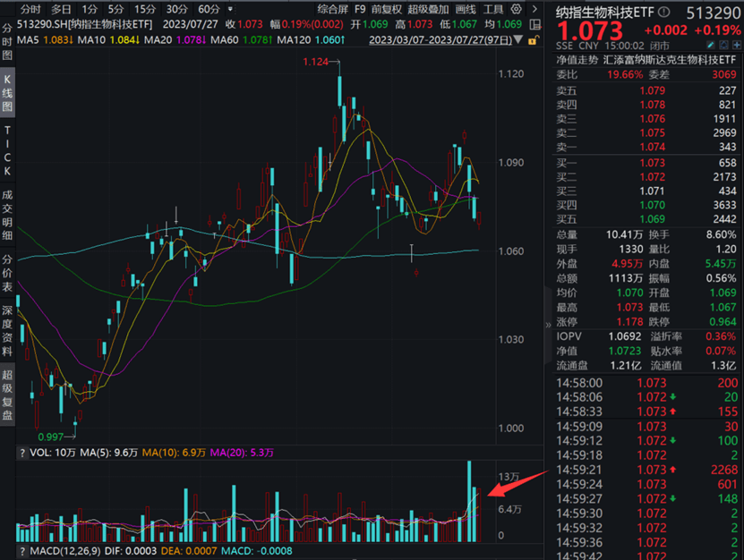Screen dimensions: 744x560
Task: Open the VOL indicator help question mark
Action: [x=21, y=454]
